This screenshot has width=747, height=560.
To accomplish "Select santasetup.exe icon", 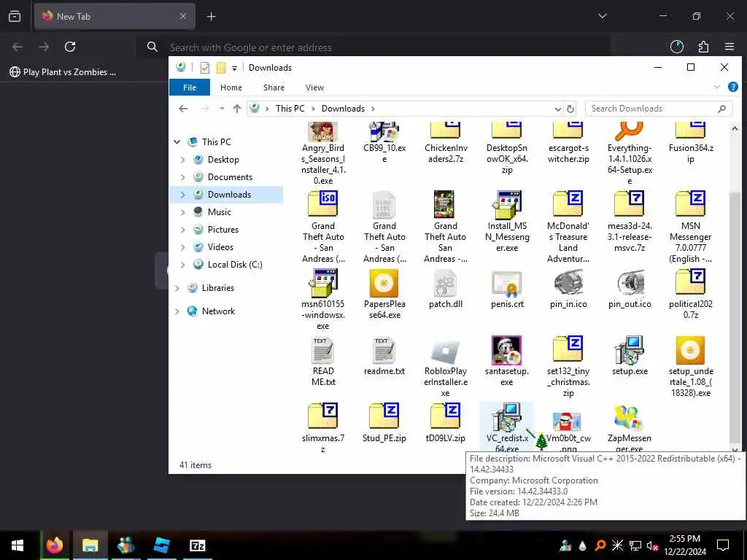I will [507, 350].
